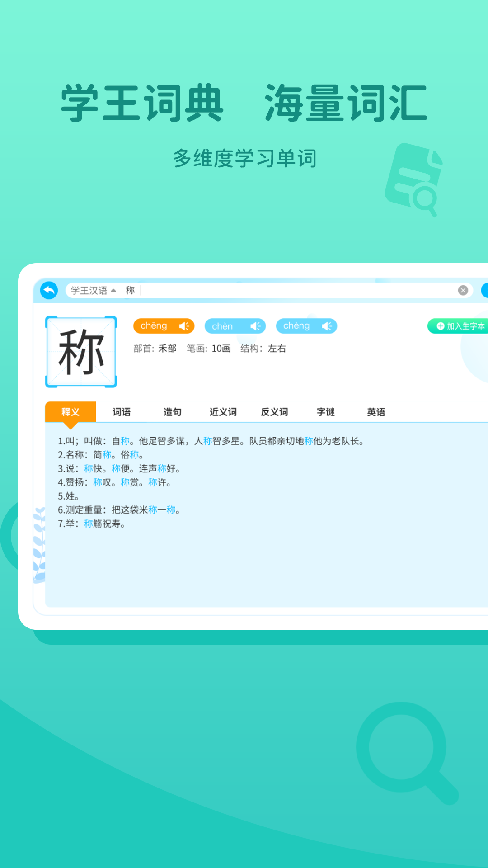This screenshot has height=868, width=488.
Task: Open the 造句 tab
Action: click(172, 412)
